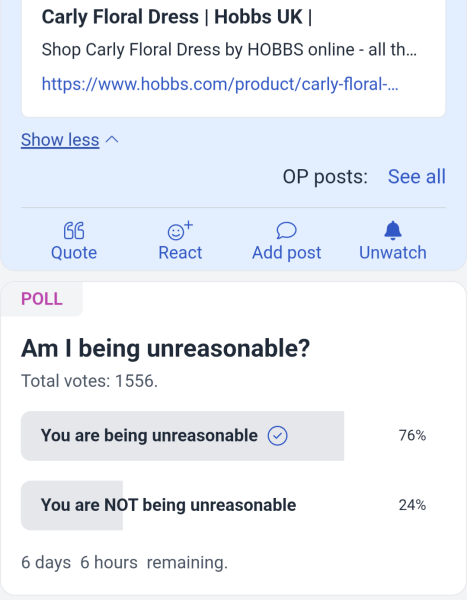
Task: Open Carly Floral Dress Hobbs UK title
Action: pyautogui.click(x=177, y=17)
